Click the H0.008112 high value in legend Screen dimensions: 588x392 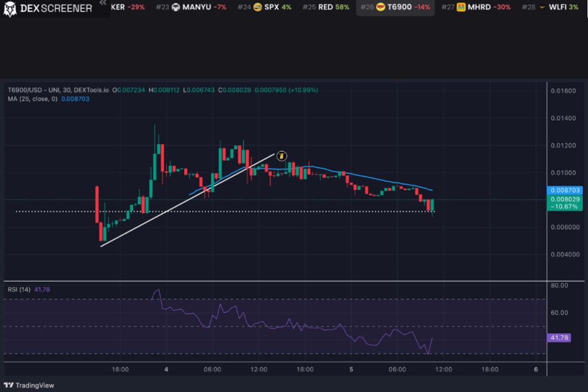(x=164, y=90)
